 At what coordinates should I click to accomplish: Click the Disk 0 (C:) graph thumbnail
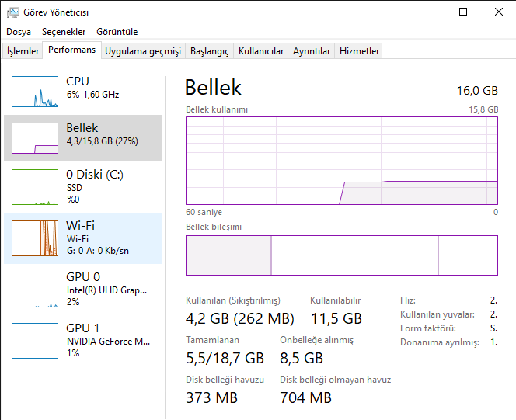pos(35,186)
